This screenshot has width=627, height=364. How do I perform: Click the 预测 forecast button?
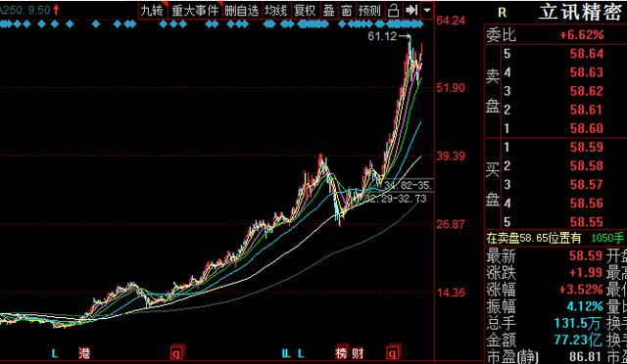[369, 11]
